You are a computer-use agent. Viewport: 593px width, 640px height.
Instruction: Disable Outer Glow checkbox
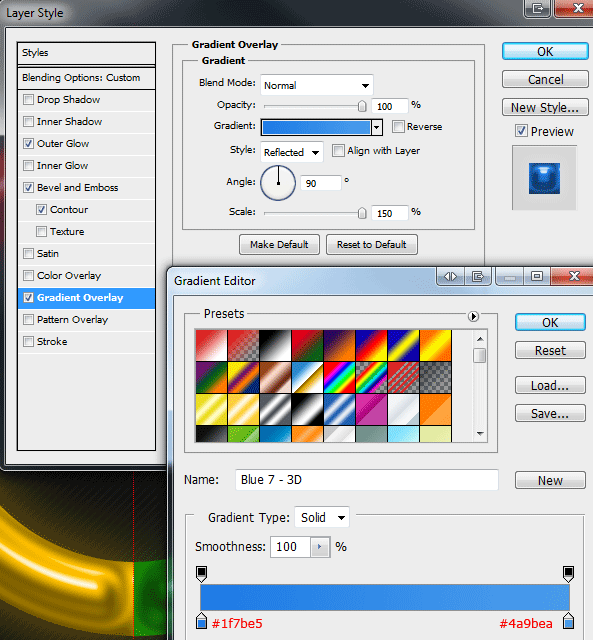pos(28,144)
